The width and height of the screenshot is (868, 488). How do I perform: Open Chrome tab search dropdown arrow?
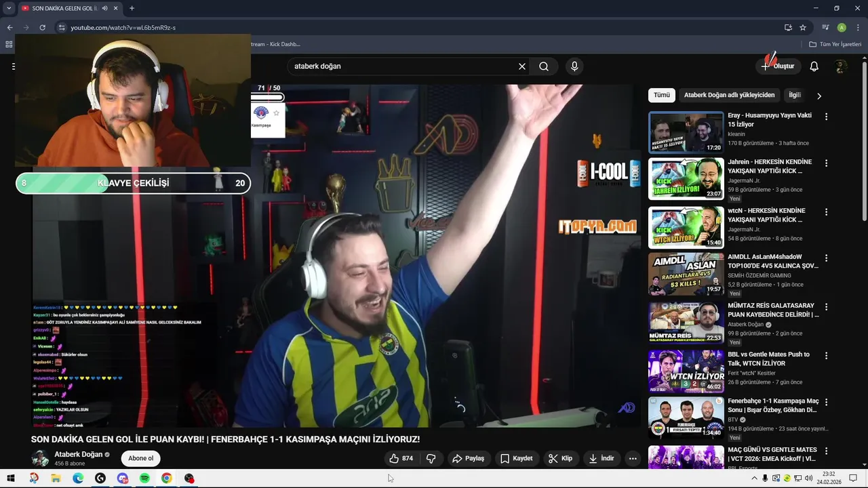click(x=9, y=8)
